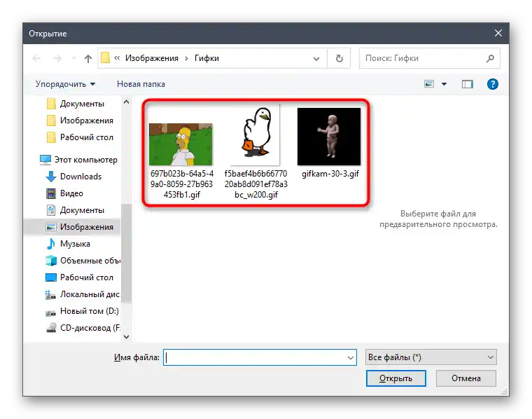
Task: Open the Все файлы (*) type dropdown
Action: (x=431, y=357)
